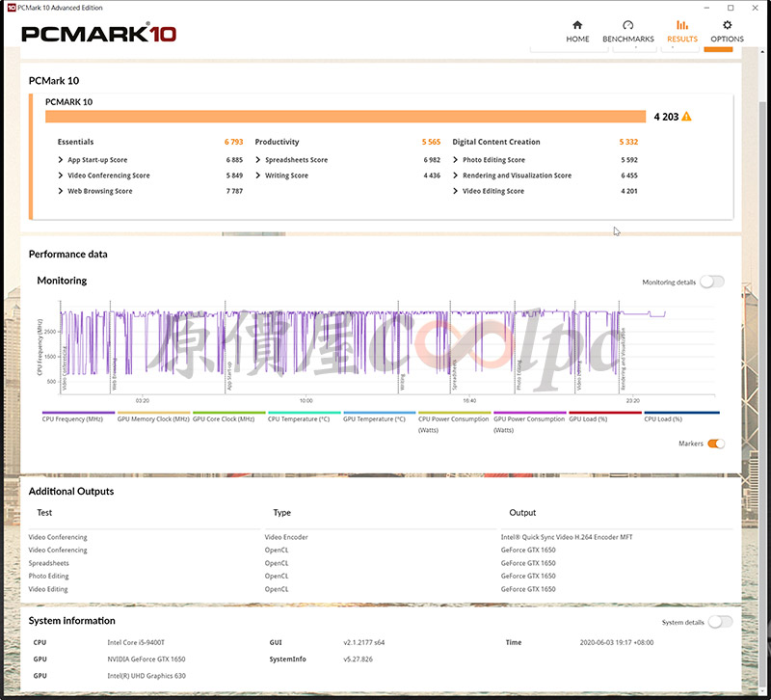
Task: Click the PCMARK 10 logo
Action: 99,33
